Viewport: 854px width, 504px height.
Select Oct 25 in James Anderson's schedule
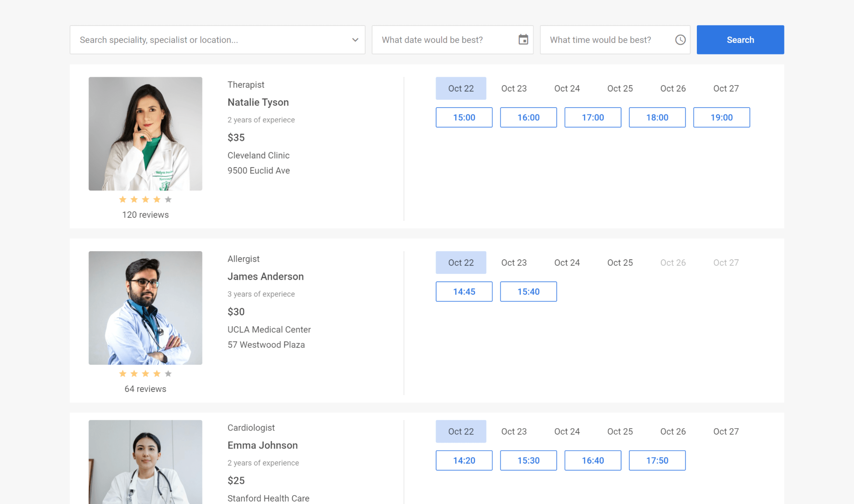point(619,262)
